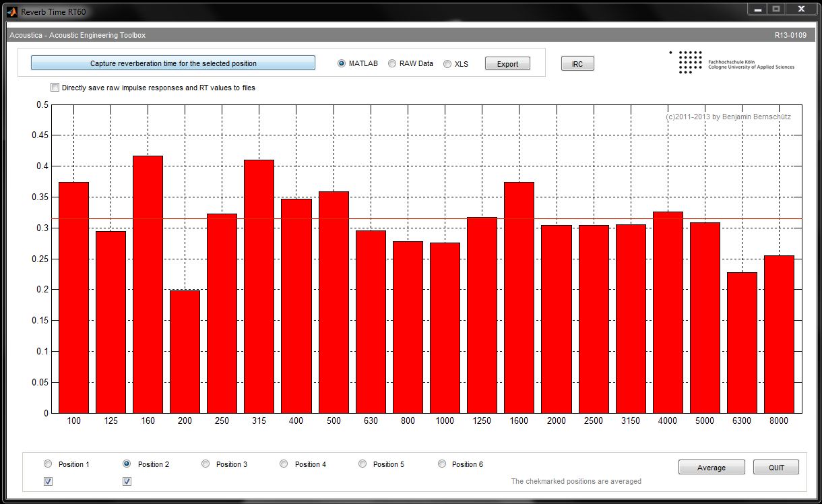The height and width of the screenshot is (504, 822).
Task: Click the x-axis label "125"
Action: click(x=111, y=421)
